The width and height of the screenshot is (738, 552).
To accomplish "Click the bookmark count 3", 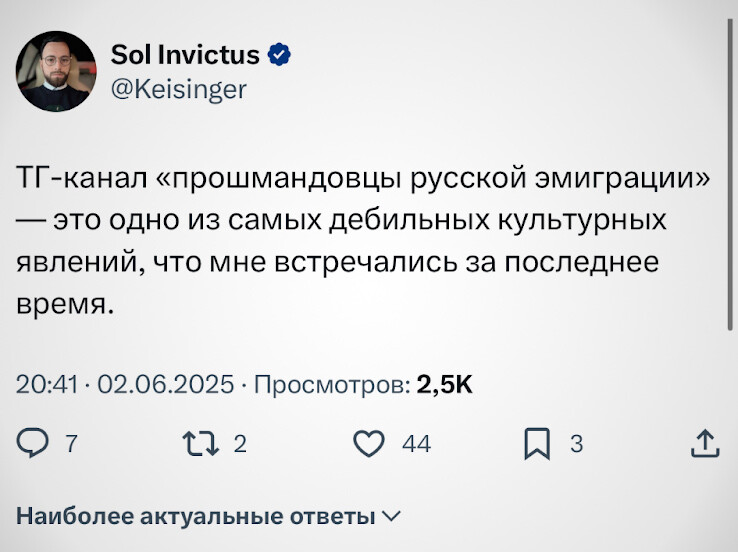I will pyautogui.click(x=575, y=445).
